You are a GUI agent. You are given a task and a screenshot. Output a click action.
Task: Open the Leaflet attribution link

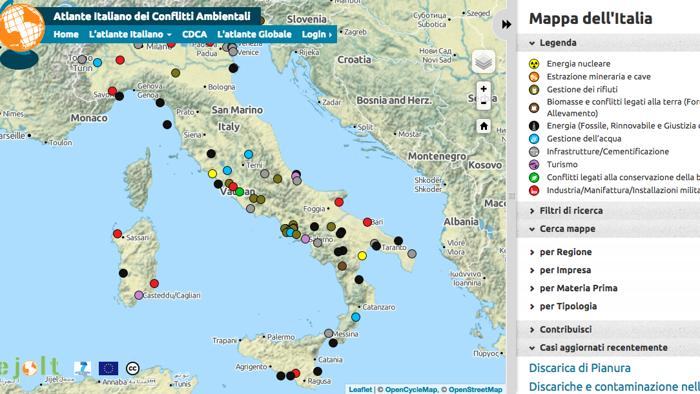point(360,390)
